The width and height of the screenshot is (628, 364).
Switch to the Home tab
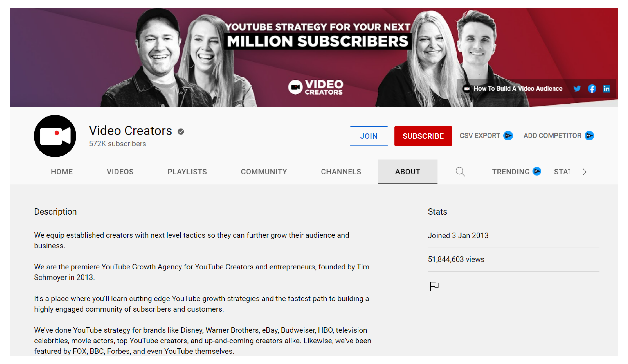tap(62, 172)
